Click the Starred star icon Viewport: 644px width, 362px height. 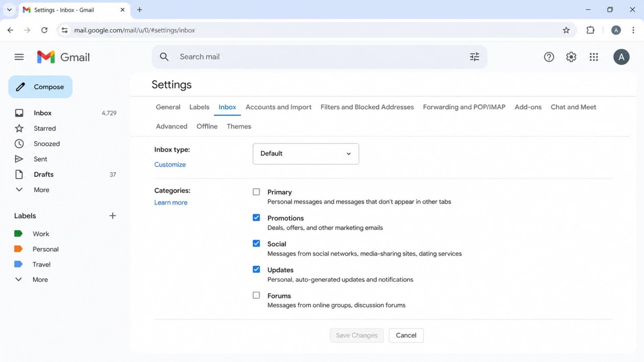[x=19, y=128]
